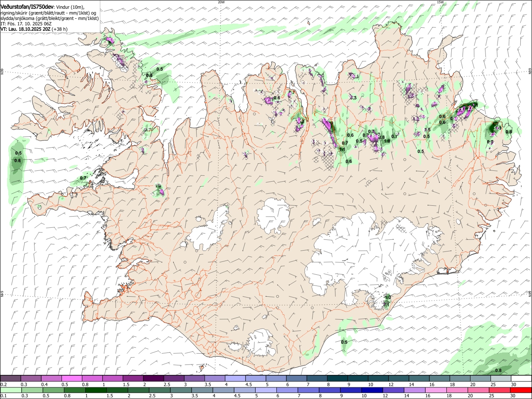Image resolution: width=532 pixels, height=399 pixels.
Task: Click the 'Veðurstofan/IS750dev' title text
Action: pyautogui.click(x=27, y=7)
